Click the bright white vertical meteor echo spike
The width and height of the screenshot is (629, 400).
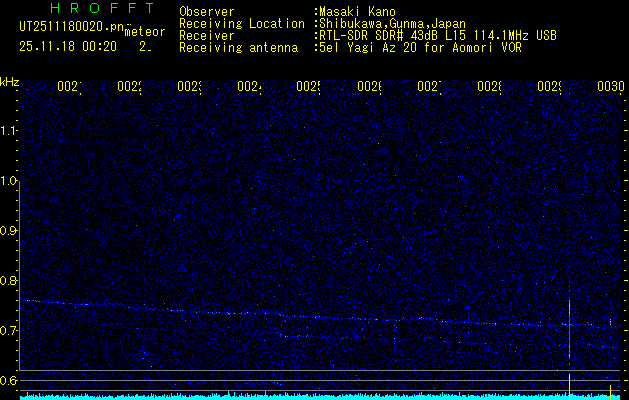[x=569, y=325]
